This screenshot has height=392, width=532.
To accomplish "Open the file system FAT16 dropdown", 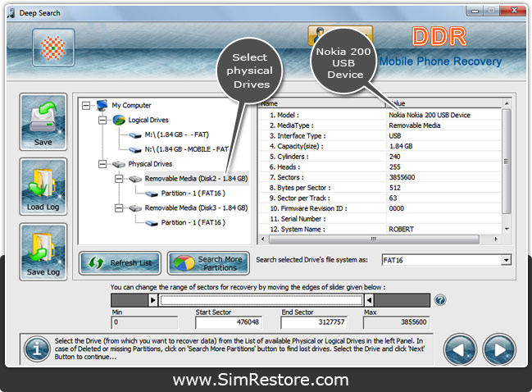I will click(x=506, y=260).
